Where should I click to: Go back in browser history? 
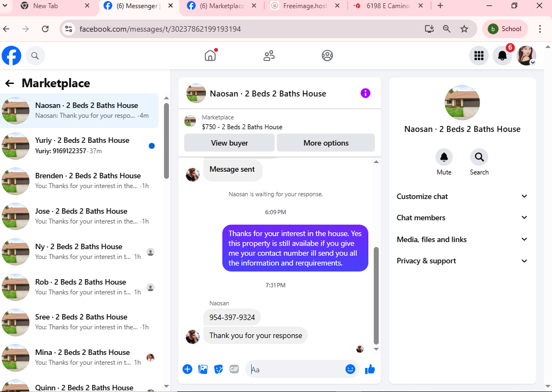(7, 29)
